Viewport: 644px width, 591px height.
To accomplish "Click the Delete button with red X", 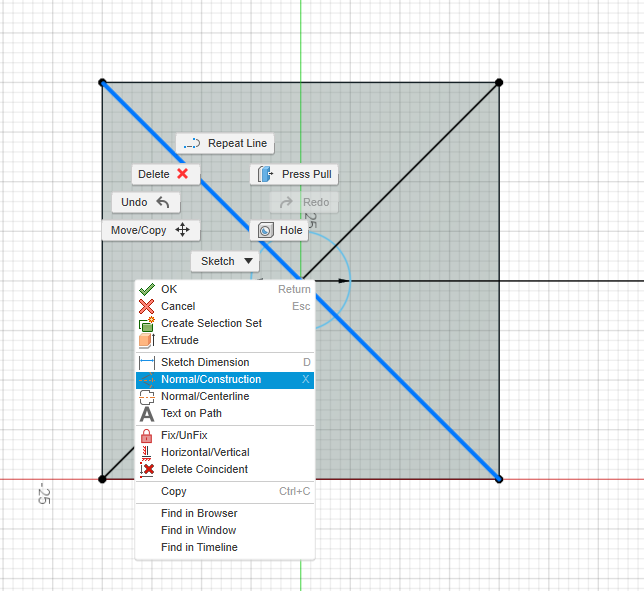I will [x=166, y=174].
